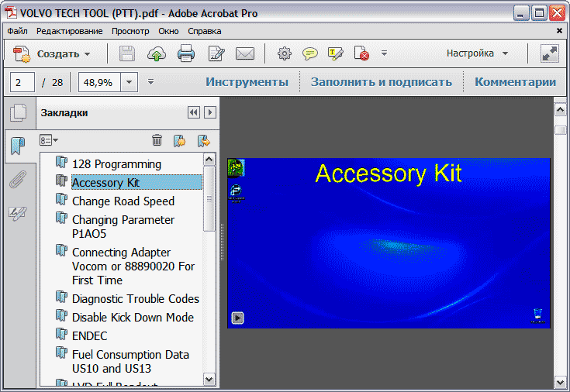Click the Save floppy disk icon
Screen dimensions: 570x392
click(127, 53)
